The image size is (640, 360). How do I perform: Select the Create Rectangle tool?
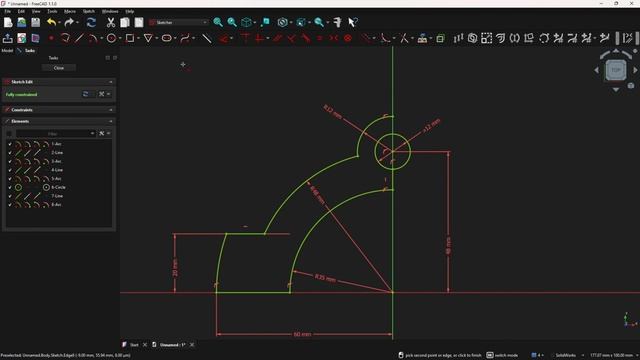pos(130,38)
